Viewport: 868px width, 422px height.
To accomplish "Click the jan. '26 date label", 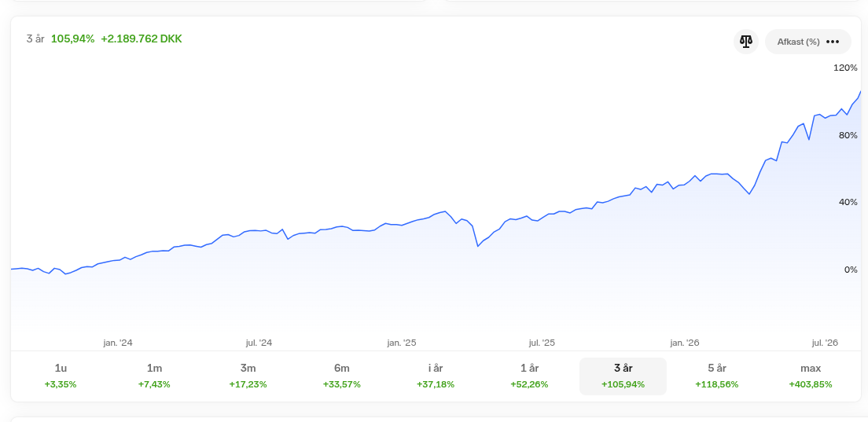I will tap(685, 343).
